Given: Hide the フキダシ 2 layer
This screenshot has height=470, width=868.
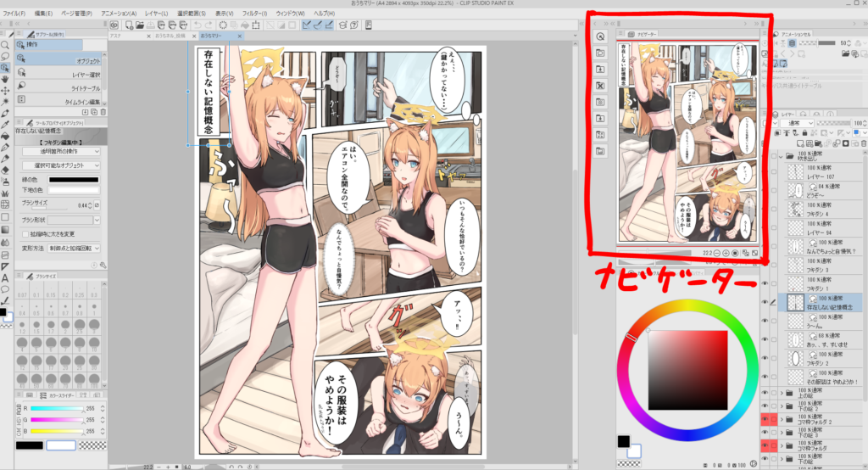Looking at the screenshot, I should [x=765, y=359].
